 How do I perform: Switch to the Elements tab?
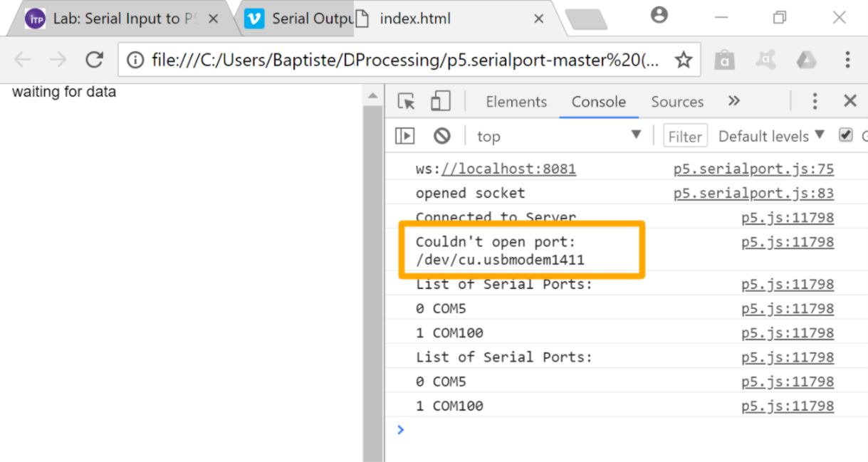pyautogui.click(x=516, y=102)
